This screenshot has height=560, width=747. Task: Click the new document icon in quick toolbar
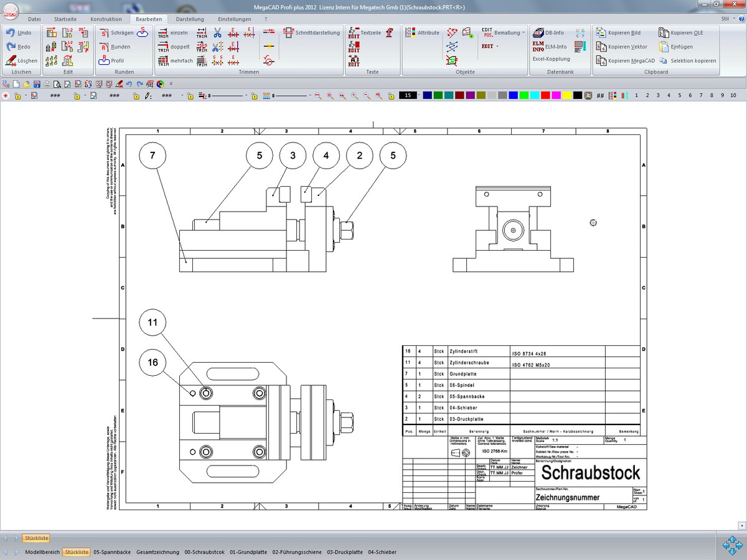(x=16, y=84)
